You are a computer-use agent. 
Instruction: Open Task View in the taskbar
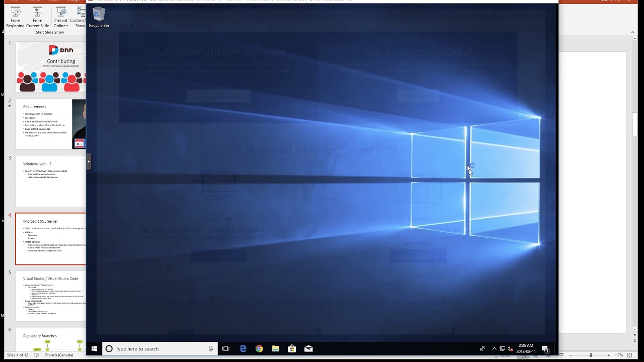pyautogui.click(x=226, y=348)
